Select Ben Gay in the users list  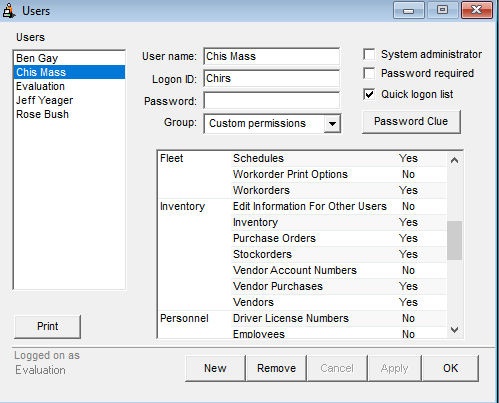[x=69, y=58]
